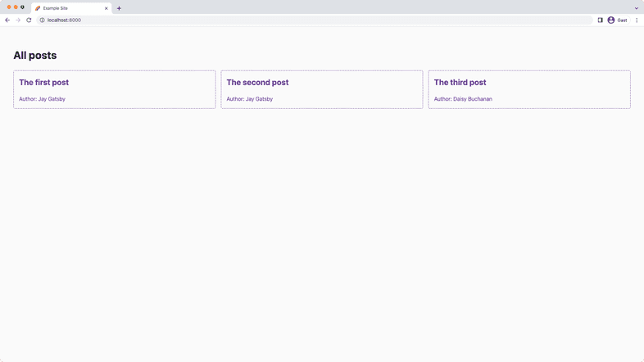Close the Example Site tab
This screenshot has width=644, height=362.
106,8
